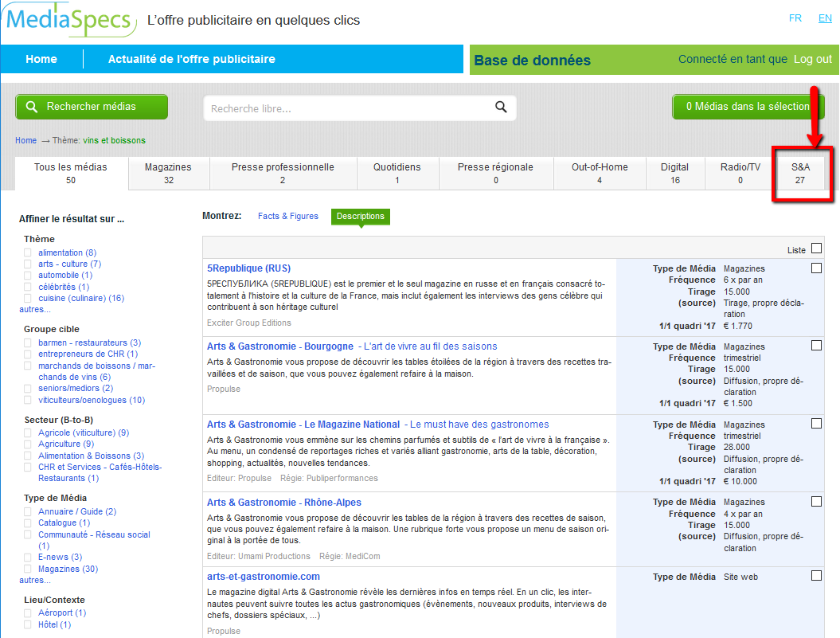Click the MediaSpecs logo

coord(72,20)
